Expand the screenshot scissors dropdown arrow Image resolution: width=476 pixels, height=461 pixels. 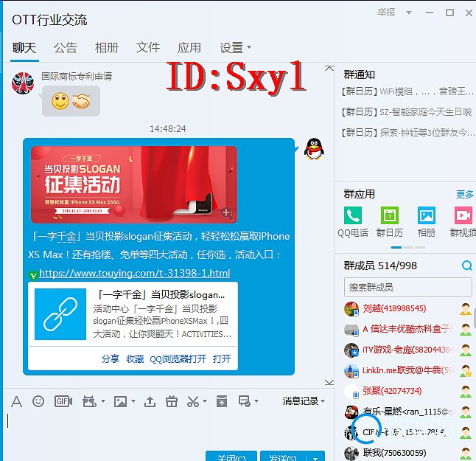point(205,401)
